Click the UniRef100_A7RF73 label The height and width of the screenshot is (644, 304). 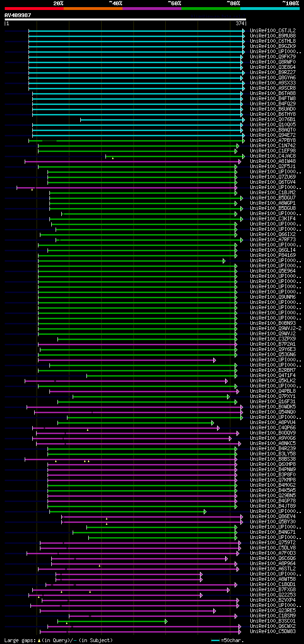coord(273,239)
